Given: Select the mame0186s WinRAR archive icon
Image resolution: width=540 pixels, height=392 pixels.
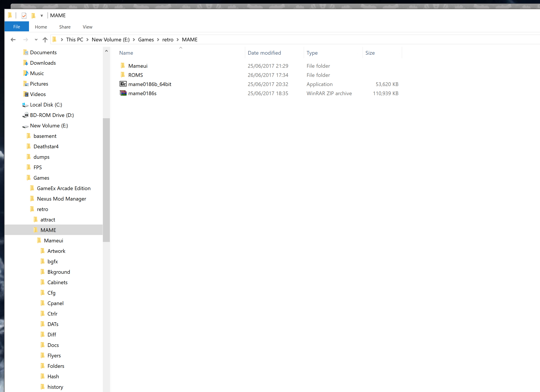Looking at the screenshot, I should point(123,93).
